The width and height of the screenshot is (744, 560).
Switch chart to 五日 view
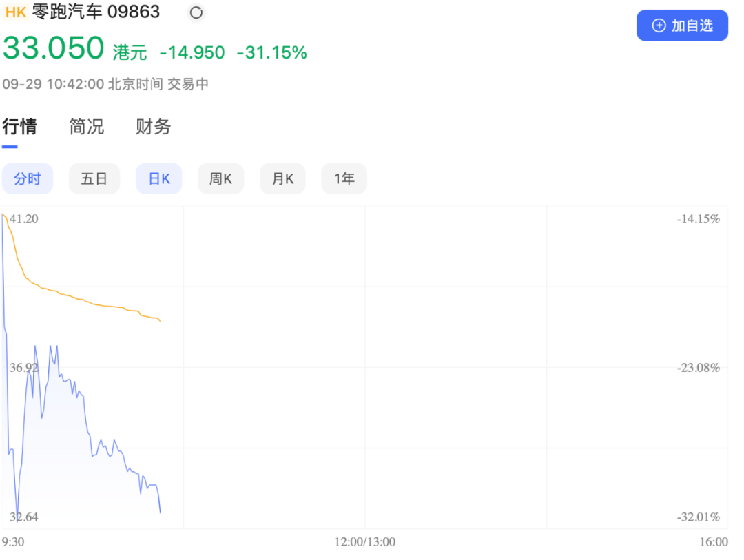94,179
